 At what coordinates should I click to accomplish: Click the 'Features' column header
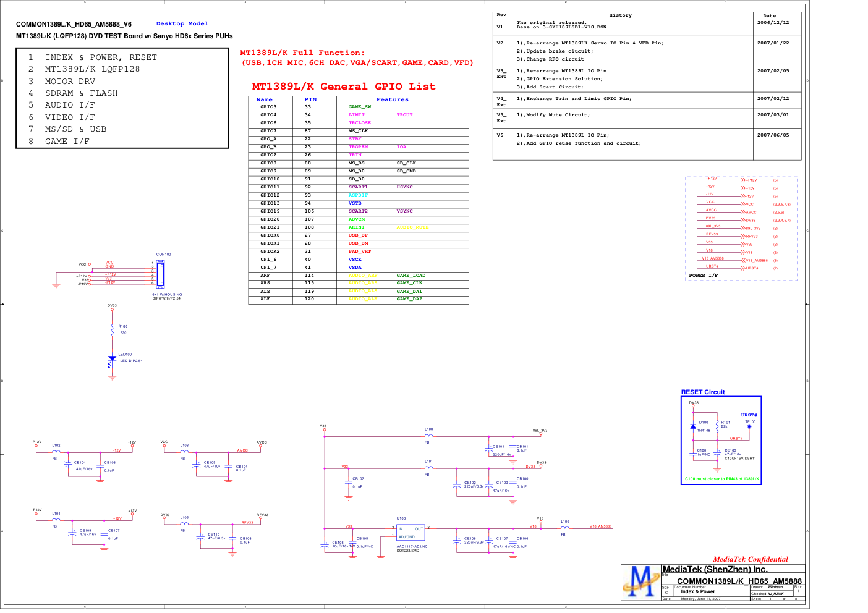tap(392, 99)
